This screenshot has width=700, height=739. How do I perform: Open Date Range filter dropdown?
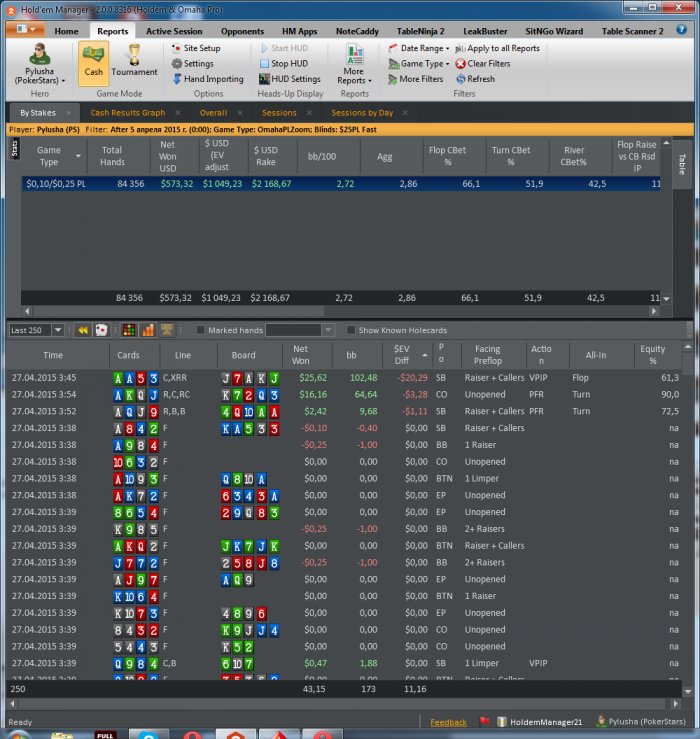[418, 48]
